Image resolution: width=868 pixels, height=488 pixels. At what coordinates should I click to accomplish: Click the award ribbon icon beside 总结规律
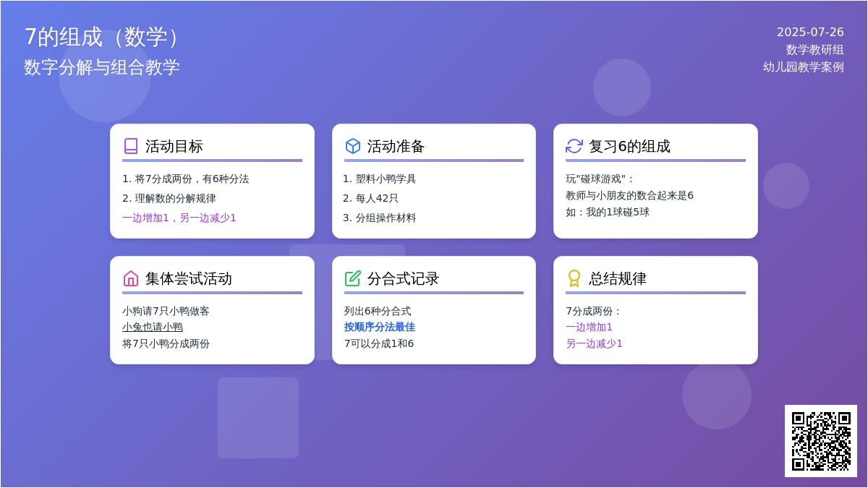click(x=574, y=278)
